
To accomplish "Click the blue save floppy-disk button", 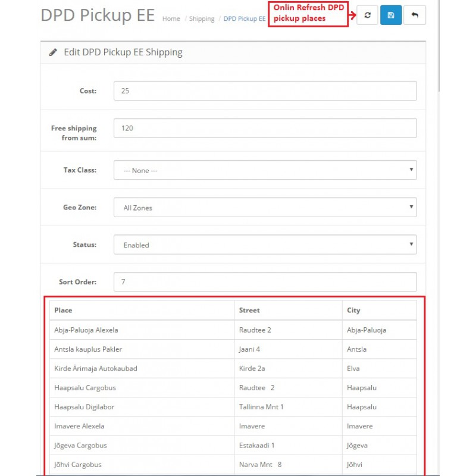I will click(x=391, y=15).
